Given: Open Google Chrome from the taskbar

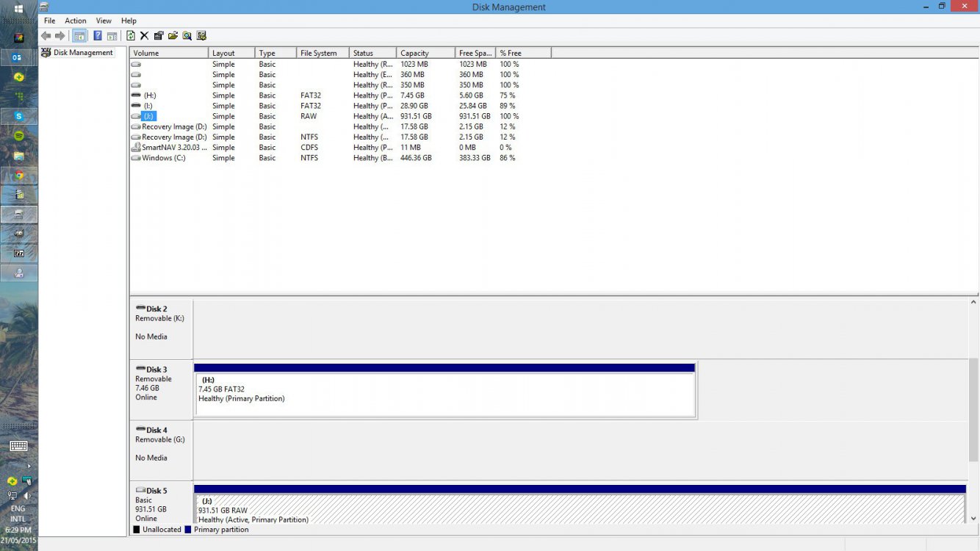Looking at the screenshot, I should (x=19, y=176).
